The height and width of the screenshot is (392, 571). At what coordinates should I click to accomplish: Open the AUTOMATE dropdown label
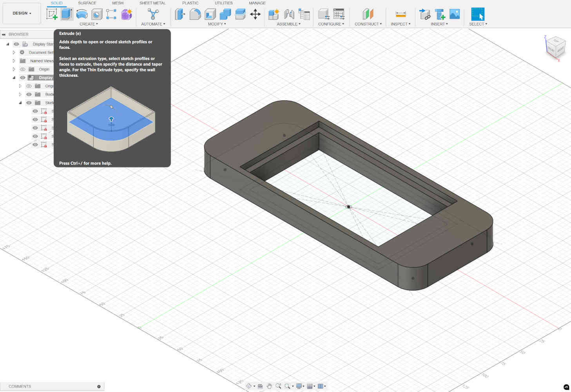point(153,24)
